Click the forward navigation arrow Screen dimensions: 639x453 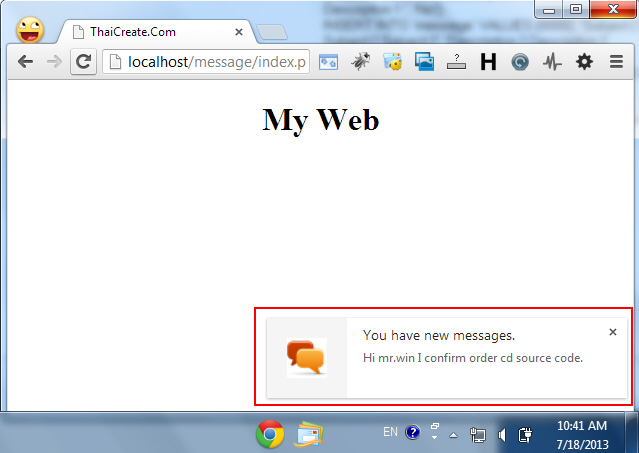click(54, 62)
